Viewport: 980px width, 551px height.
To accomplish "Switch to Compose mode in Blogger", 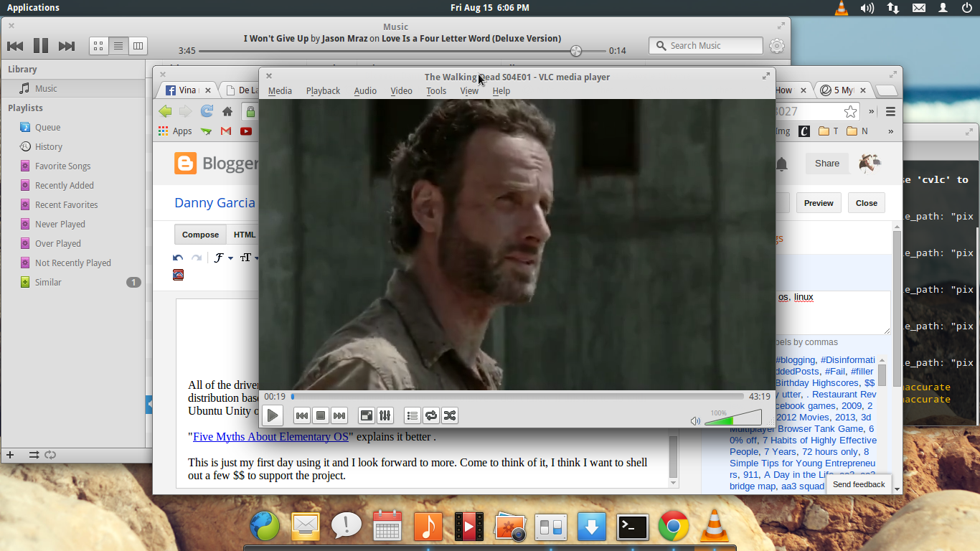I will 200,235.
